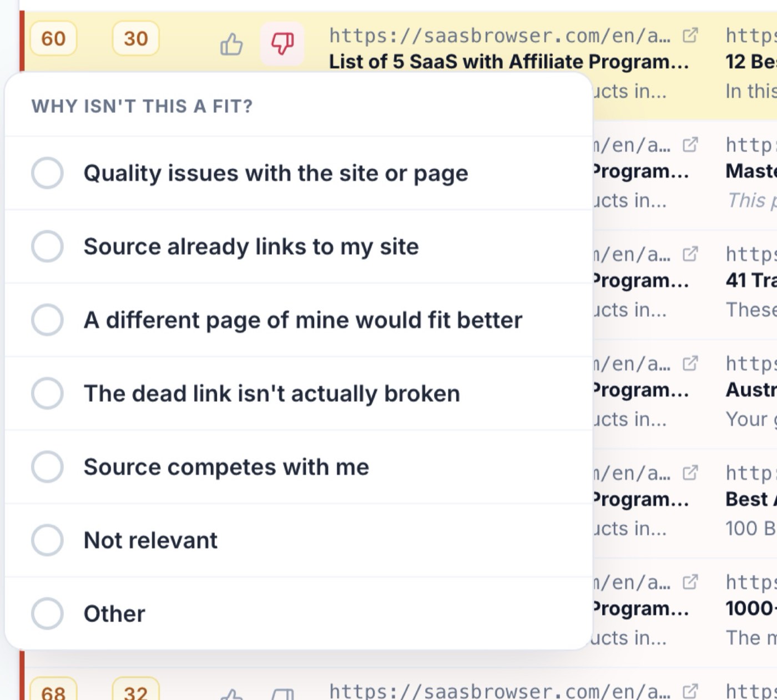The height and width of the screenshot is (700, 777).
Task: Select 'Source competes with me' option
Action: coord(299,467)
